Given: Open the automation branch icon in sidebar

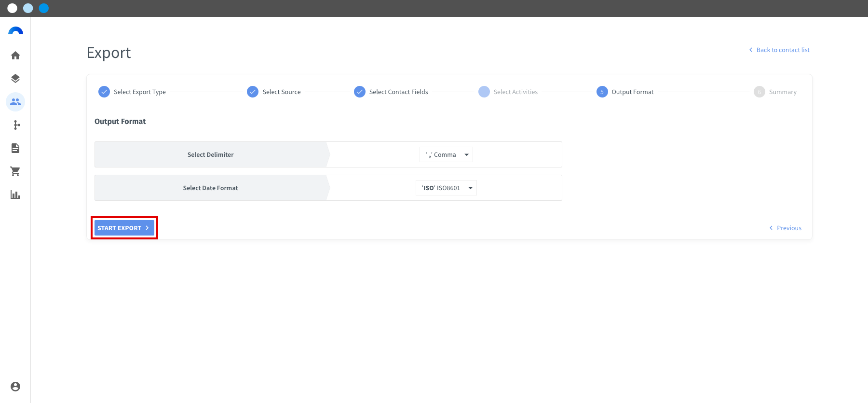Looking at the screenshot, I should coord(17,125).
